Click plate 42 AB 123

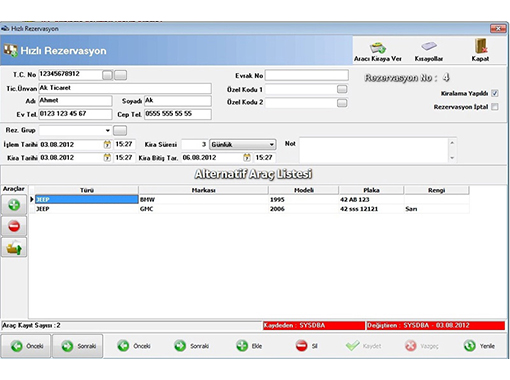(x=371, y=200)
